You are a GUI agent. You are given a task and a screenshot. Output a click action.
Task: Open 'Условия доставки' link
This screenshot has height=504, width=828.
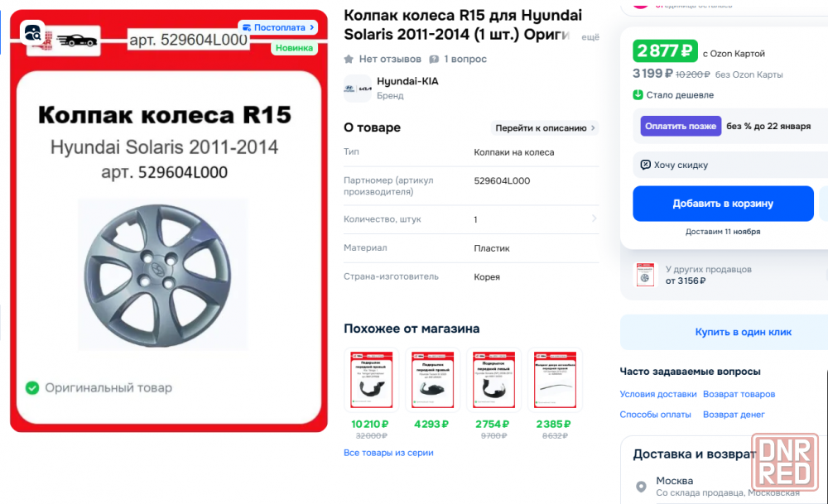coord(658,394)
